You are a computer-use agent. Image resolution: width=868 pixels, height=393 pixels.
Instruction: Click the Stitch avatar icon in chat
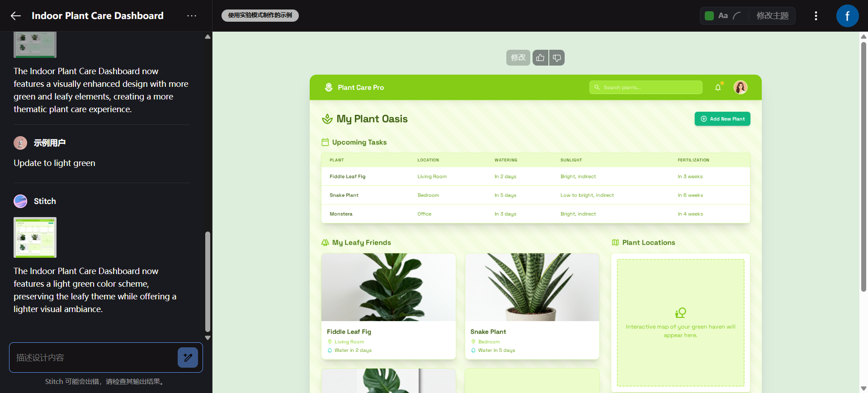coord(20,201)
